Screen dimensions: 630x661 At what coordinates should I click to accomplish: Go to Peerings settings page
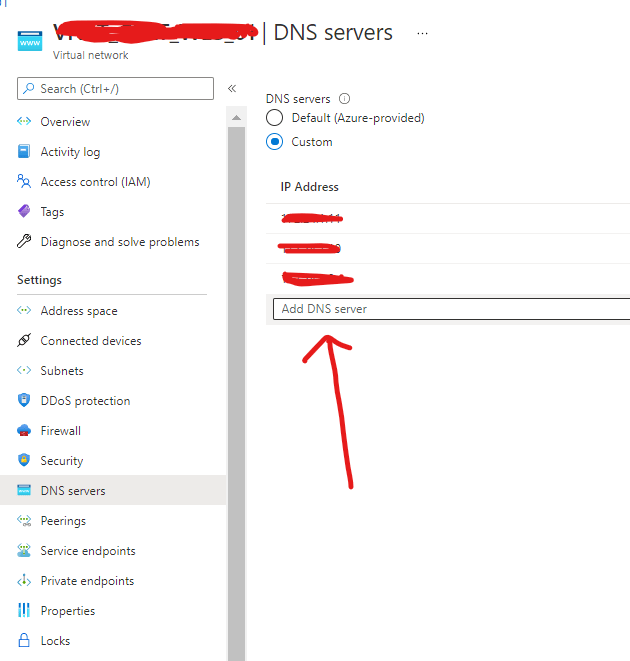(x=63, y=521)
